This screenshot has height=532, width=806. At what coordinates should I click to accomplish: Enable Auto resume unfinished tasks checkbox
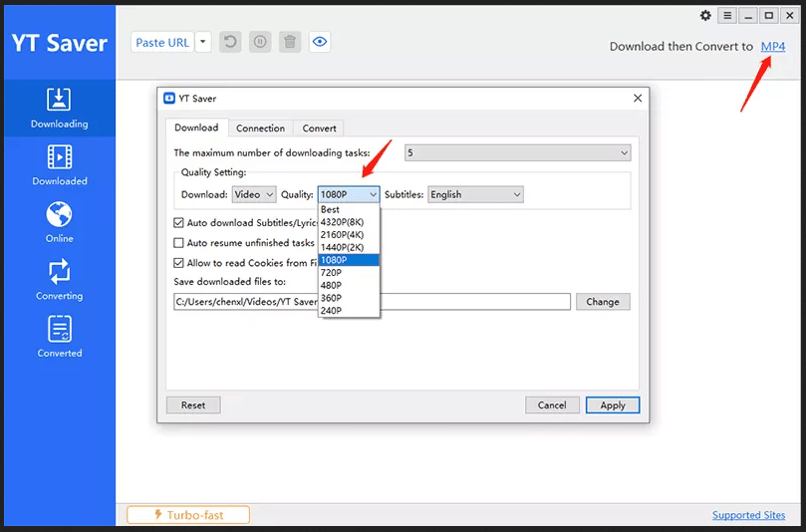(179, 243)
